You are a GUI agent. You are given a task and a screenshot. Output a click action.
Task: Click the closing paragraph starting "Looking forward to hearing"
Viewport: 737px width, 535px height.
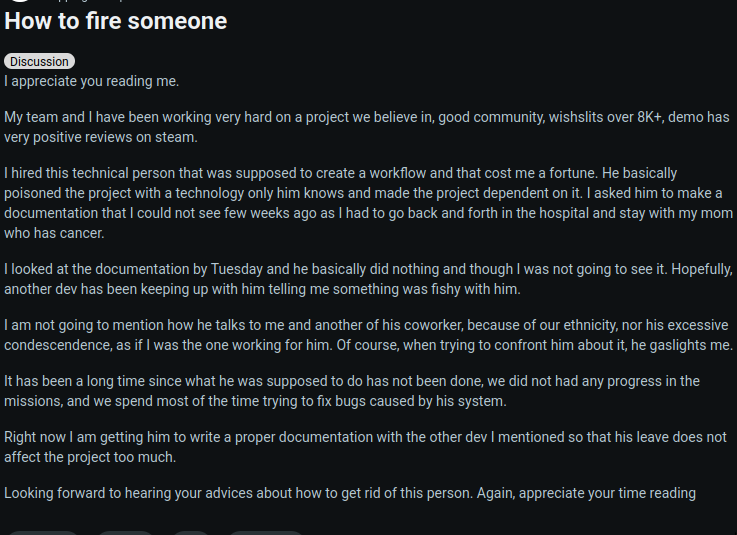350,493
